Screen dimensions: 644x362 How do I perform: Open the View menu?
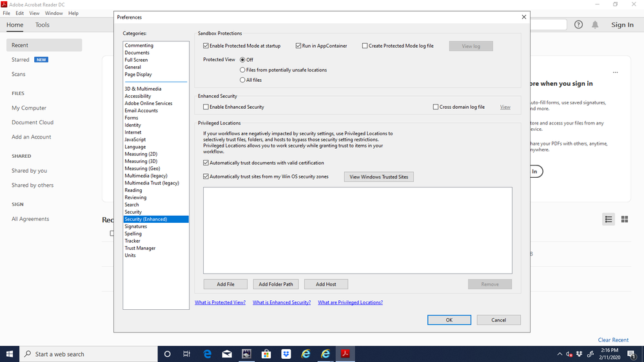point(34,13)
